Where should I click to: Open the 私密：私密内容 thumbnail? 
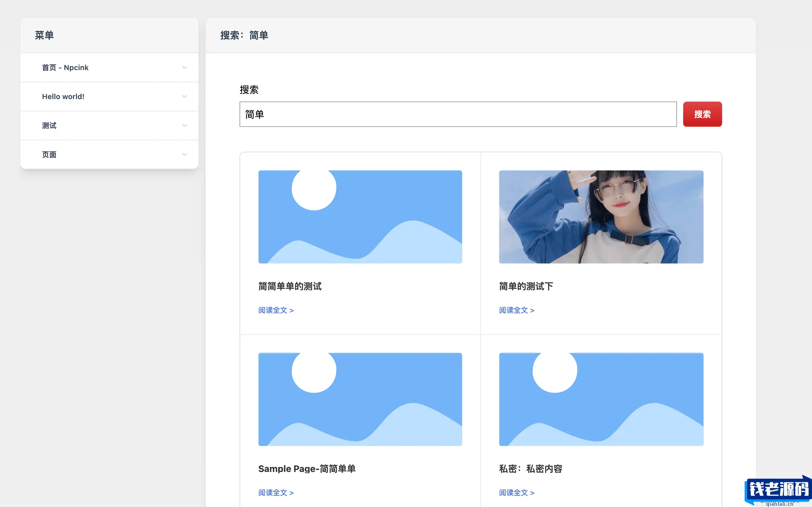[x=601, y=399]
